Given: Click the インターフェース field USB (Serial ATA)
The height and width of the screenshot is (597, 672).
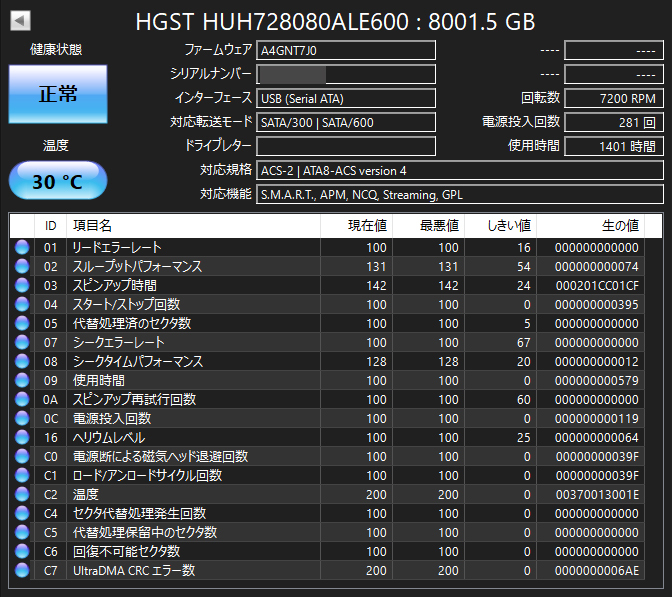Looking at the screenshot, I should 346,99.
